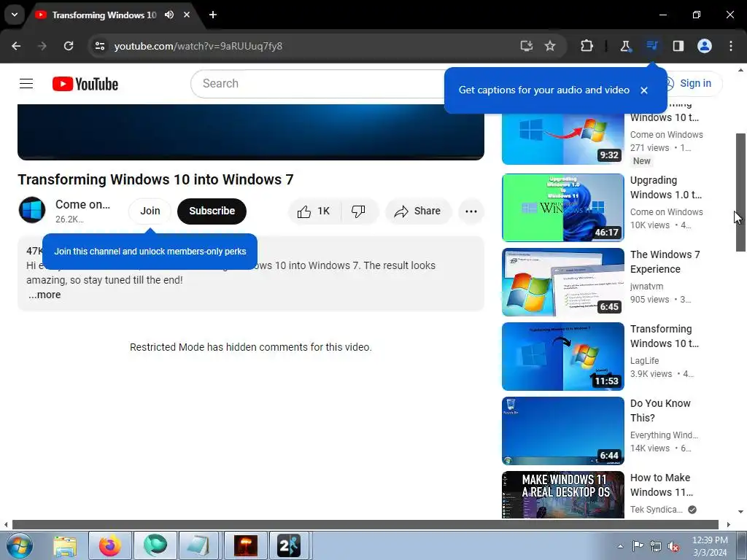
Task: Dismiss the captions tooltip with X
Action: coord(644,90)
